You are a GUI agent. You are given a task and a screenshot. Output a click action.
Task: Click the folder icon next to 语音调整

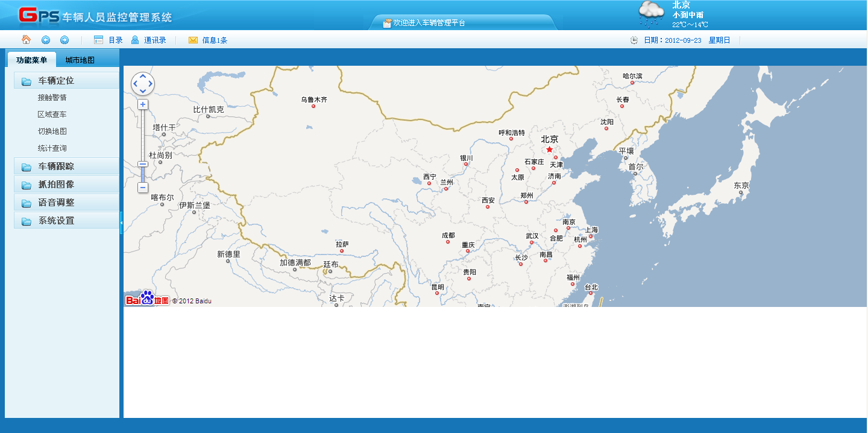(x=27, y=203)
